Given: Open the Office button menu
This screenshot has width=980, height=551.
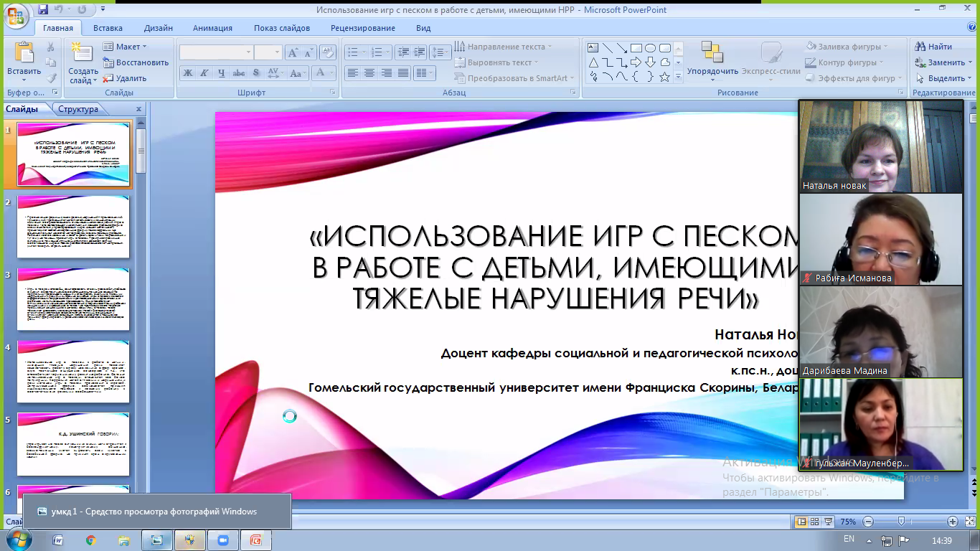Looking at the screenshot, I should pyautogui.click(x=16, y=16).
